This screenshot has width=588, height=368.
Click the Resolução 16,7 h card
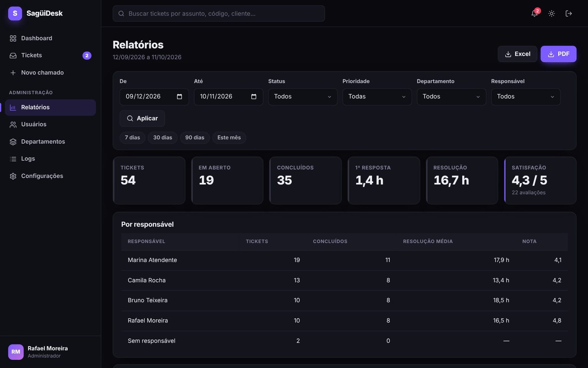pos(462,181)
